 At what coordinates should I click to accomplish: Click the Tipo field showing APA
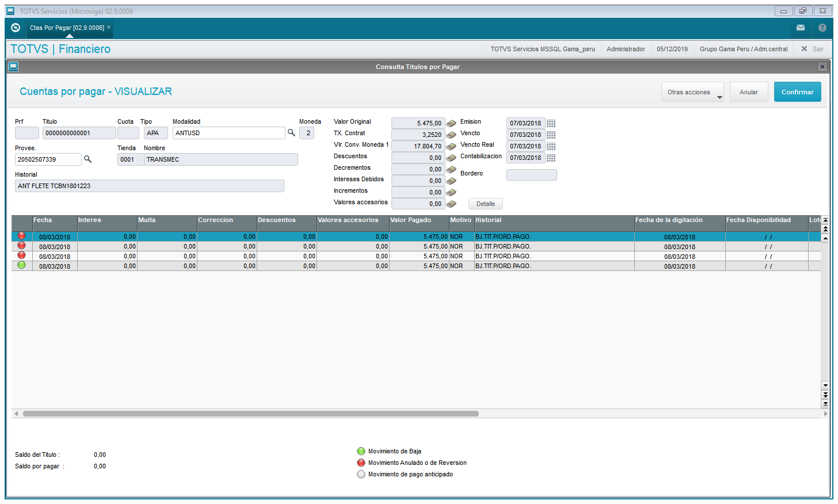[156, 133]
